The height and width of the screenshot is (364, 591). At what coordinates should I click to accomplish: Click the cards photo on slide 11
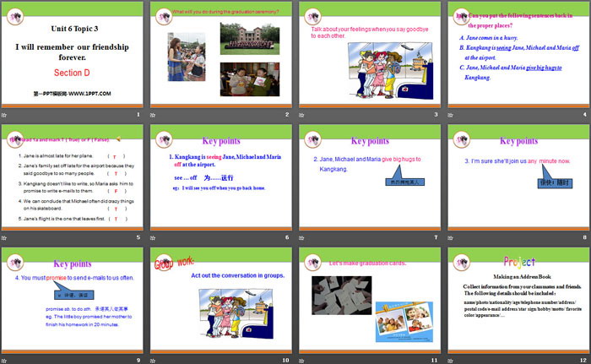click(x=341, y=296)
